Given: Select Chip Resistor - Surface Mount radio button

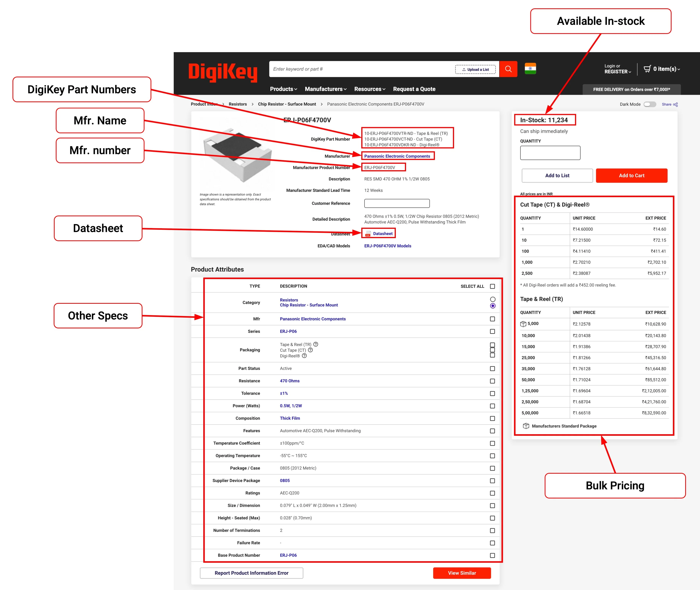Looking at the screenshot, I should (x=493, y=306).
